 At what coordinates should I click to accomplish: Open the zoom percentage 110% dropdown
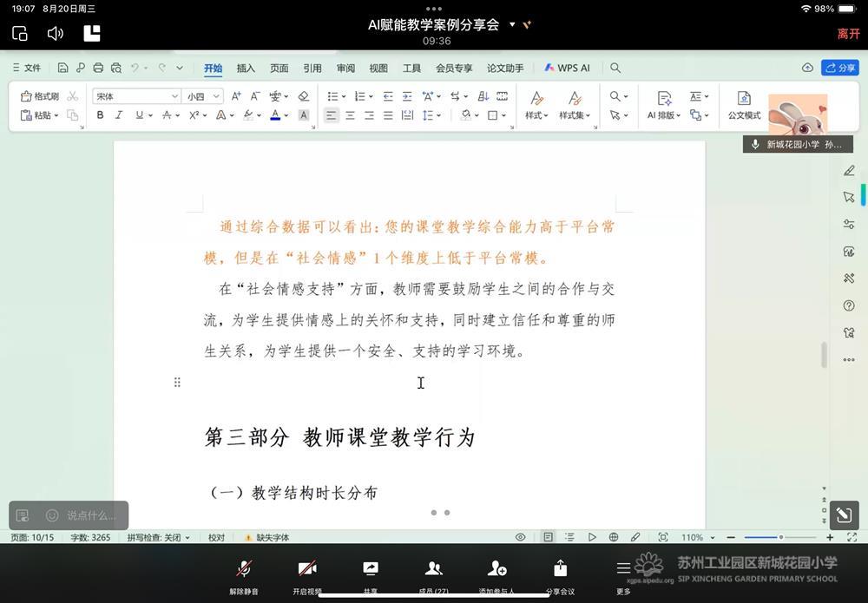pyautogui.click(x=697, y=538)
